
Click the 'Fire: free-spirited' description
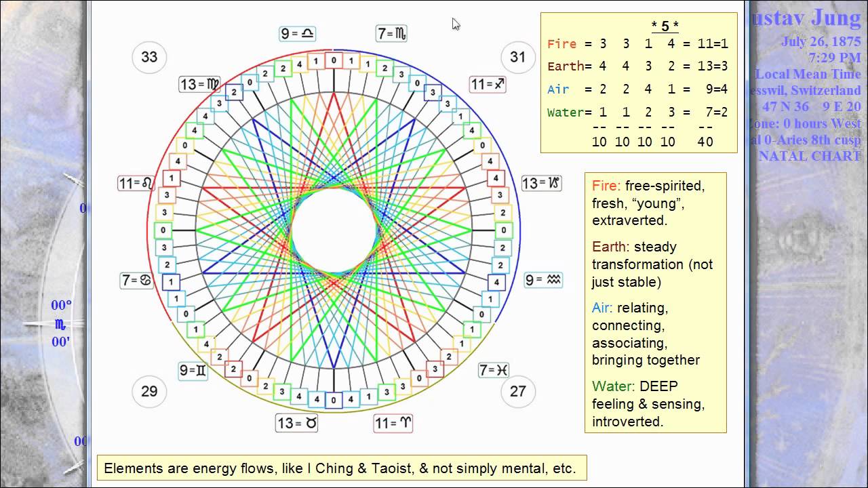coord(650,203)
